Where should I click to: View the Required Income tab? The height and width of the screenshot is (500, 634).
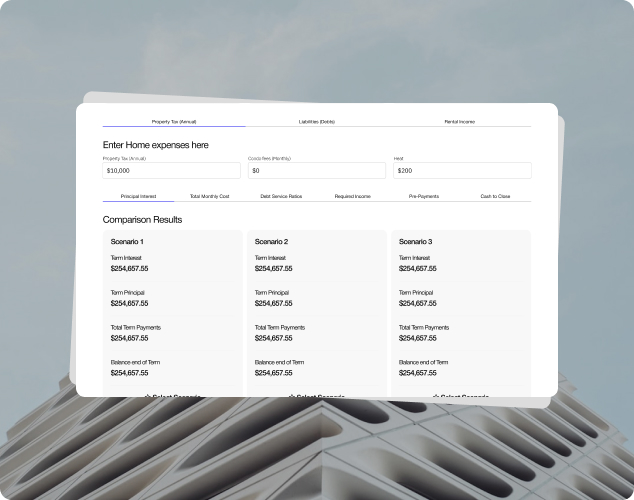point(353,196)
